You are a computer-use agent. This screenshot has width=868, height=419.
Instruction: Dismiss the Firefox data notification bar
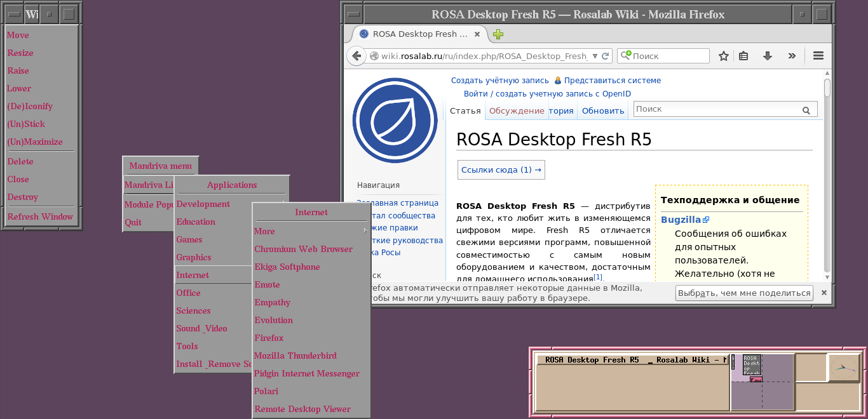pos(824,293)
